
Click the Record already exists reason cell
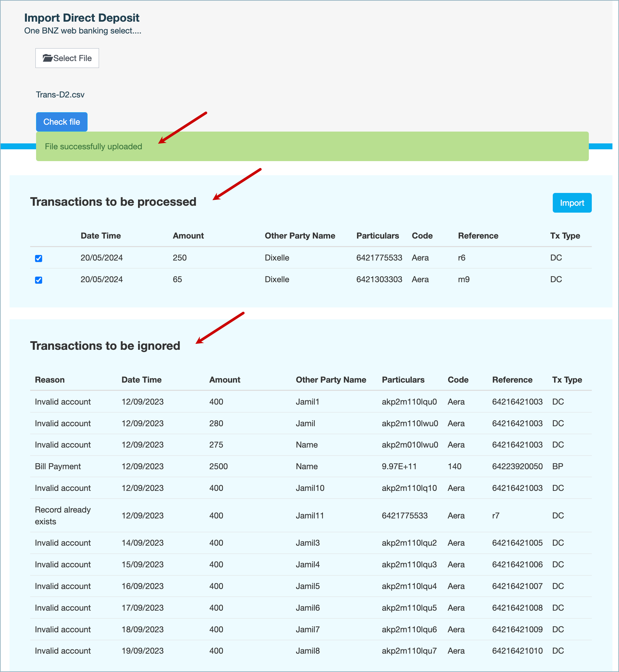[63, 515]
